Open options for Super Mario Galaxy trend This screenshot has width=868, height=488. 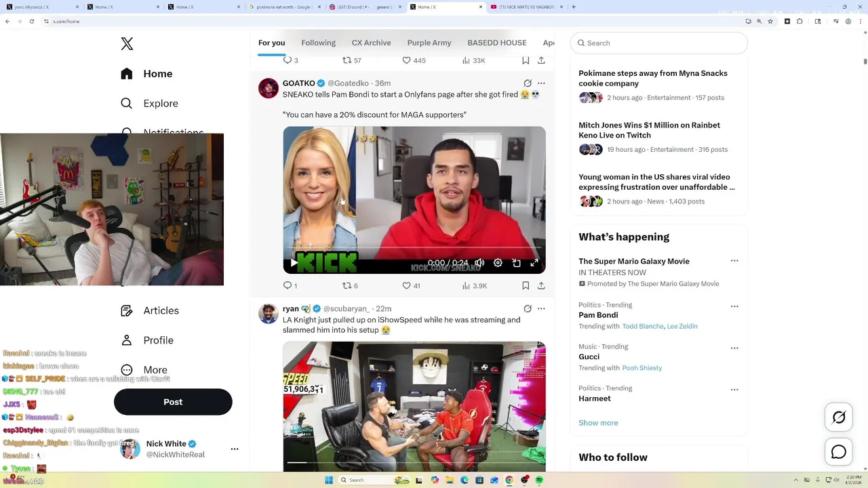[x=734, y=261]
